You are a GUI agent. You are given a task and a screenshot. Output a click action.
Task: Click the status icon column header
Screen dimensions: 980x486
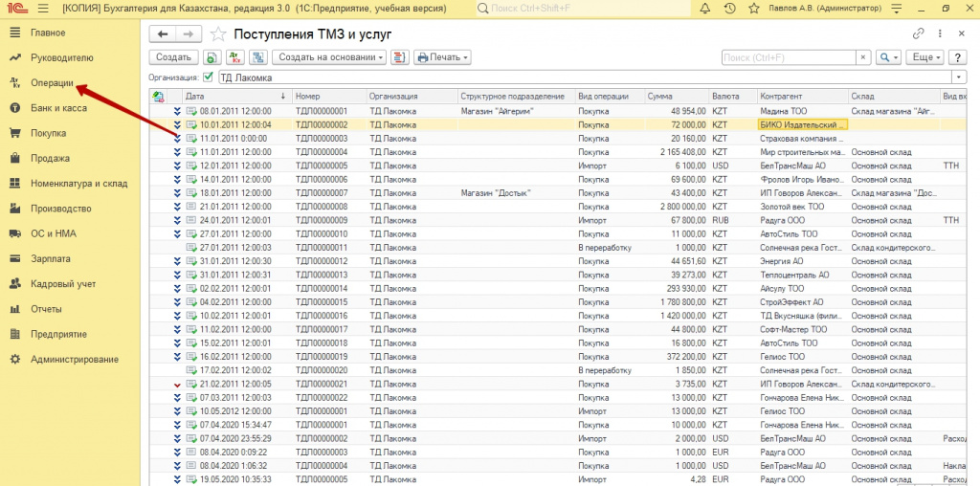pos(158,97)
